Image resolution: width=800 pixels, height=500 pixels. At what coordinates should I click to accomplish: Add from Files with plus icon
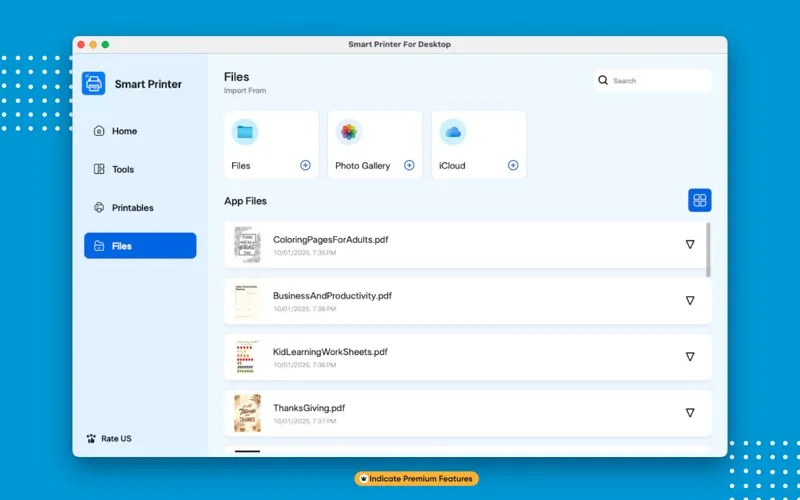(x=305, y=165)
